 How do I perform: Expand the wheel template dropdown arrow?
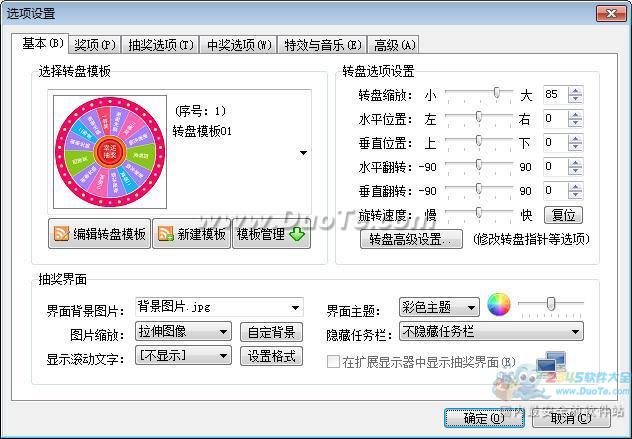click(303, 153)
